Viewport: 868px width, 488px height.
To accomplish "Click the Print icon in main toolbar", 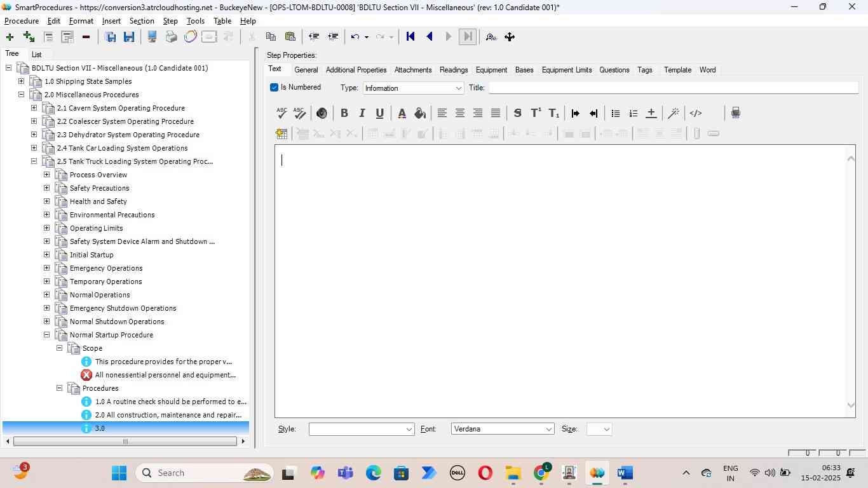I will coord(171,37).
